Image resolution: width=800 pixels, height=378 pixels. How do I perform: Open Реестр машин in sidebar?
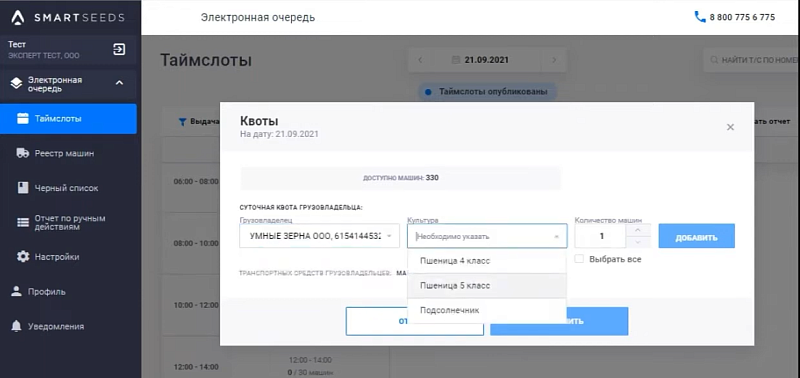coord(64,153)
